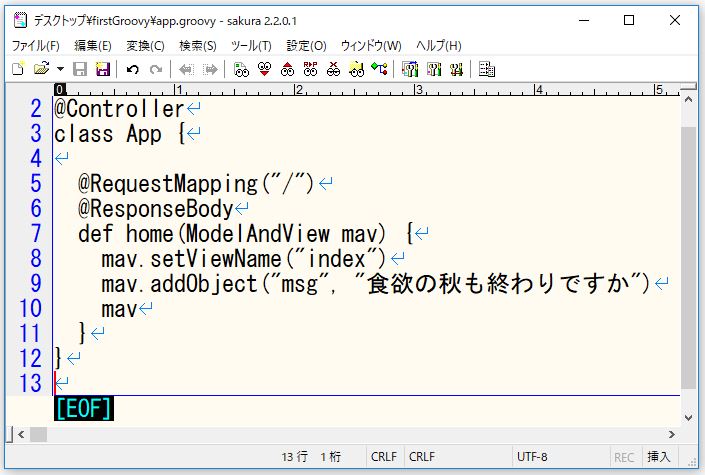Viewport: 705px width, 475px height.
Task: Open the ファイル(F) menu
Action: (x=36, y=45)
